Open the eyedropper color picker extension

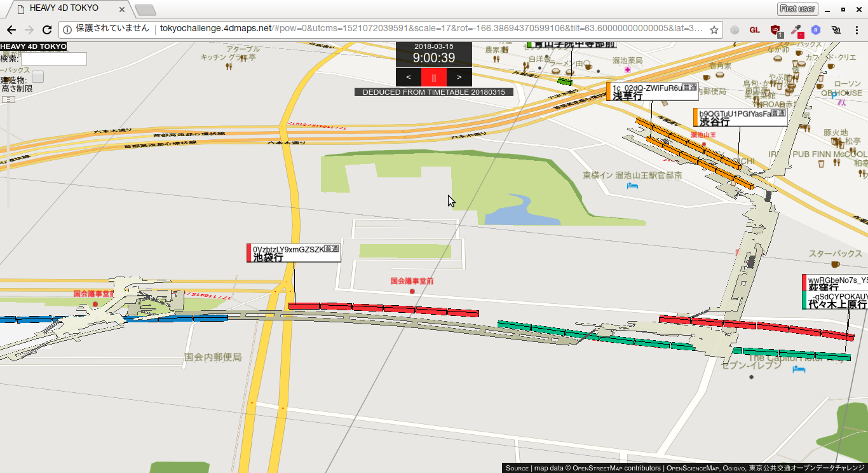point(796,30)
